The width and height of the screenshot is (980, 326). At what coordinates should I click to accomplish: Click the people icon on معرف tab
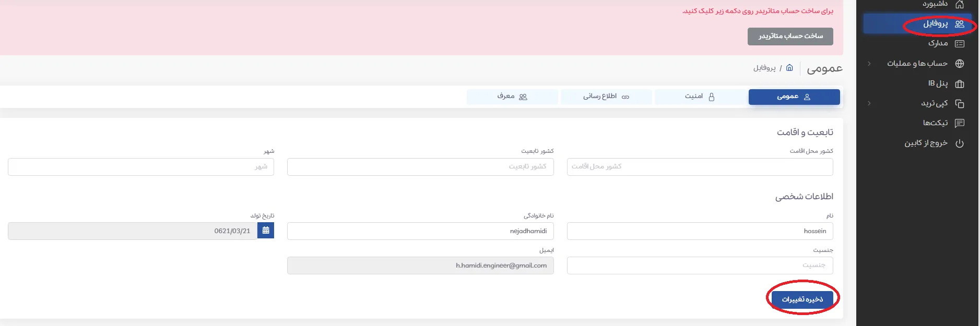[x=523, y=97]
